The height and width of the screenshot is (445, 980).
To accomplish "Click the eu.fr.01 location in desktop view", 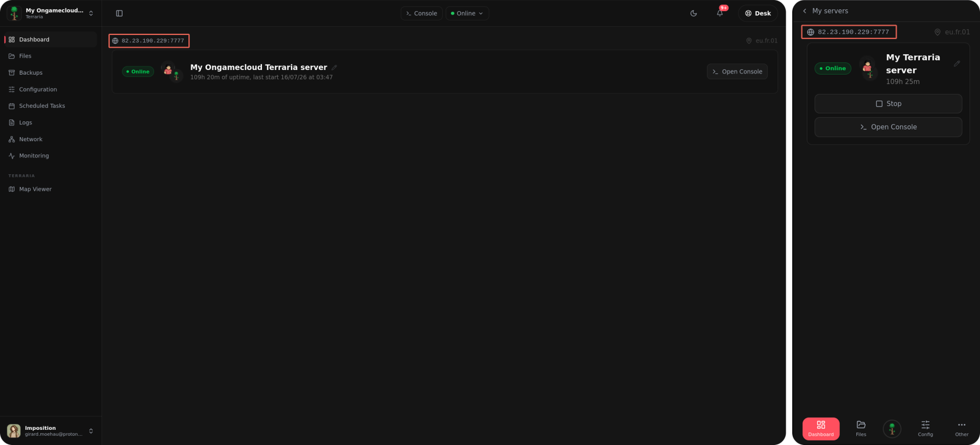I will [x=762, y=41].
